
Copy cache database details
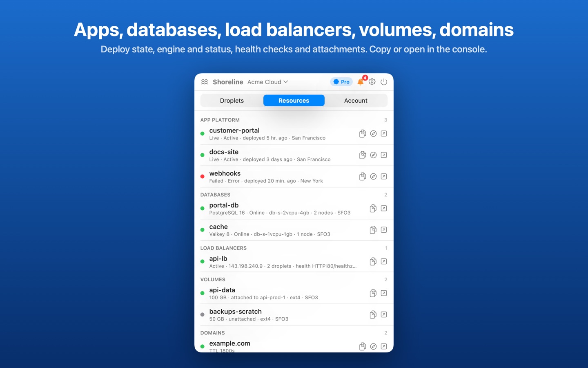(373, 230)
